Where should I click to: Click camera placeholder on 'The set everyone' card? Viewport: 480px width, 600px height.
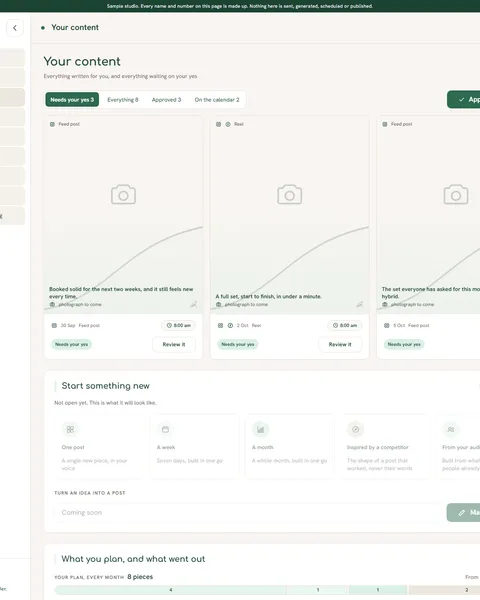coord(456,195)
